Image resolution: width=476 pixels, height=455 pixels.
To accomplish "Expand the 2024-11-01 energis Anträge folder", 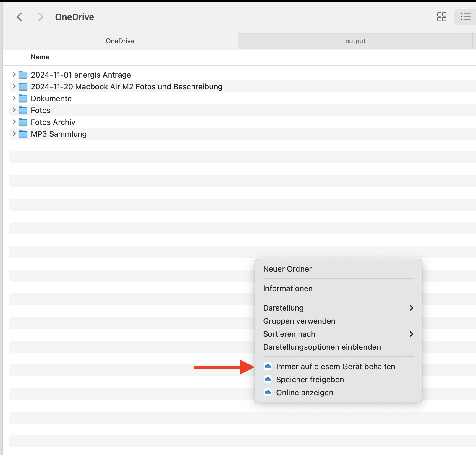I will coord(14,74).
